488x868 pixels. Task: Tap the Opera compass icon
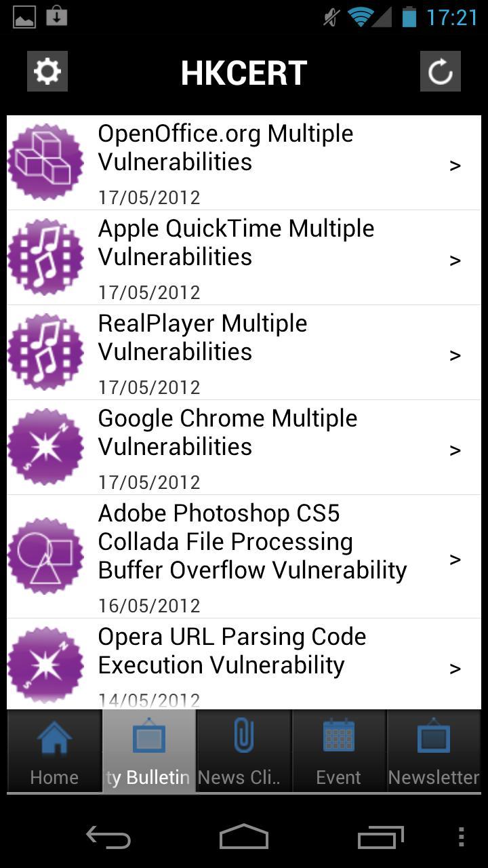coord(45,665)
